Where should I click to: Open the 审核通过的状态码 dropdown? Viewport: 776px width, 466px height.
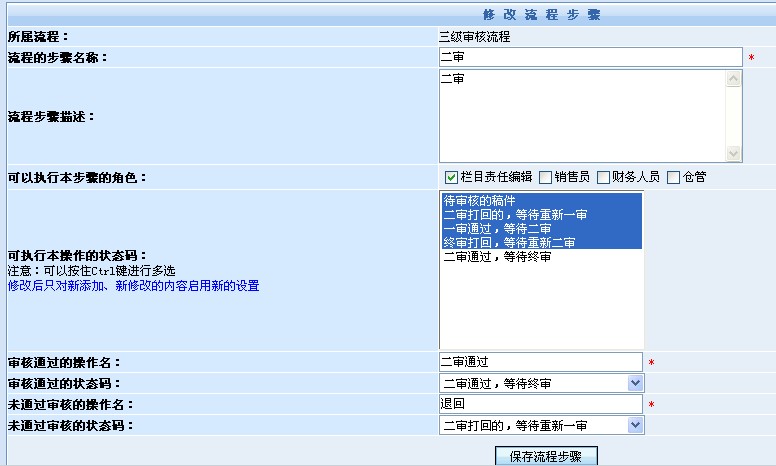[x=635, y=383]
